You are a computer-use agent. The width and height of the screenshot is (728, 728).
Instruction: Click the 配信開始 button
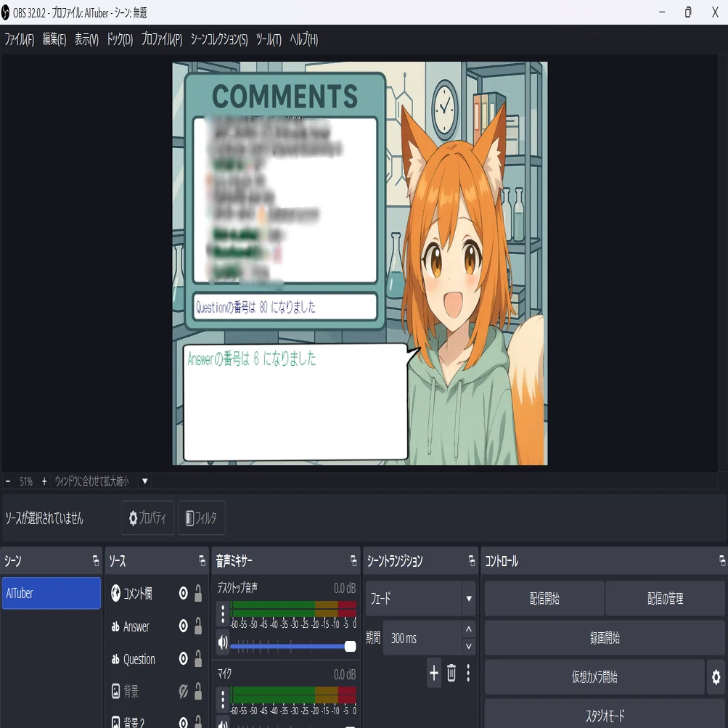click(544, 599)
